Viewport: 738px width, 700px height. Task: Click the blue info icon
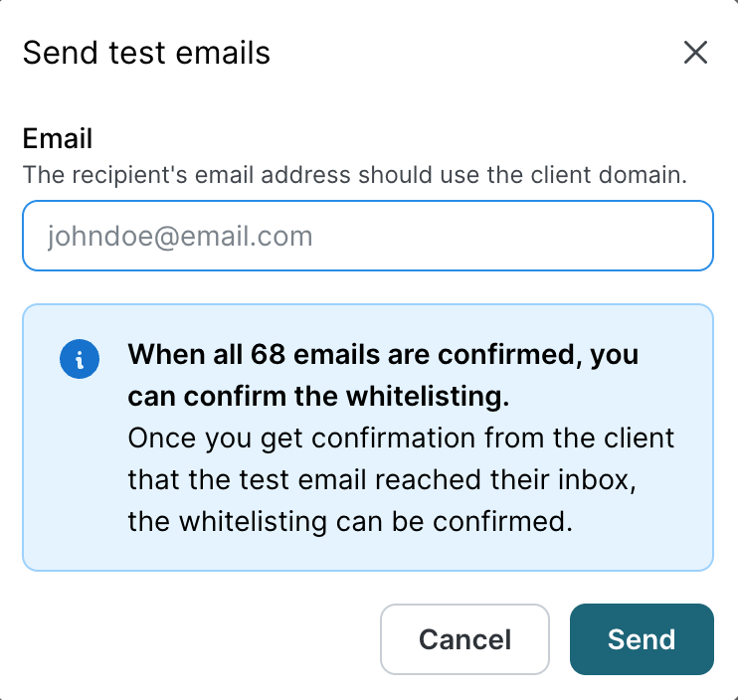pos(80,360)
